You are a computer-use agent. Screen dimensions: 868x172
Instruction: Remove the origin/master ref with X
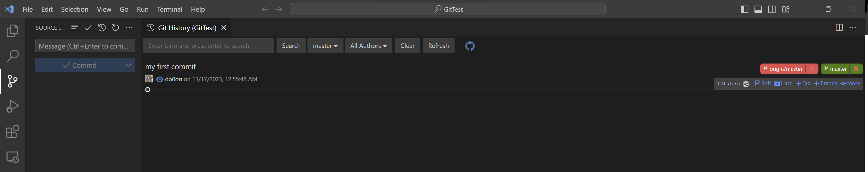[812, 69]
